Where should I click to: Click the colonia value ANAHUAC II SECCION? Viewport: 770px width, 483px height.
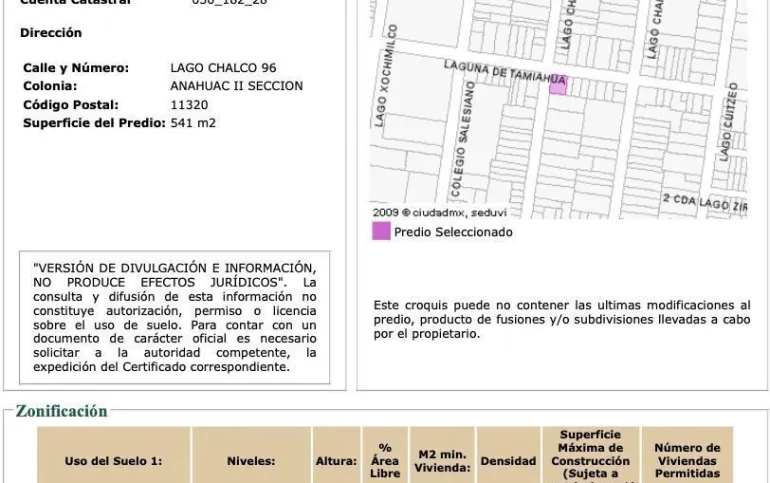[x=236, y=86]
